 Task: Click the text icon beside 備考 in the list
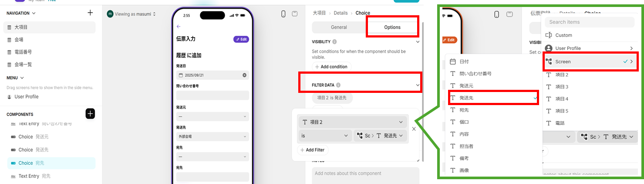(453, 158)
